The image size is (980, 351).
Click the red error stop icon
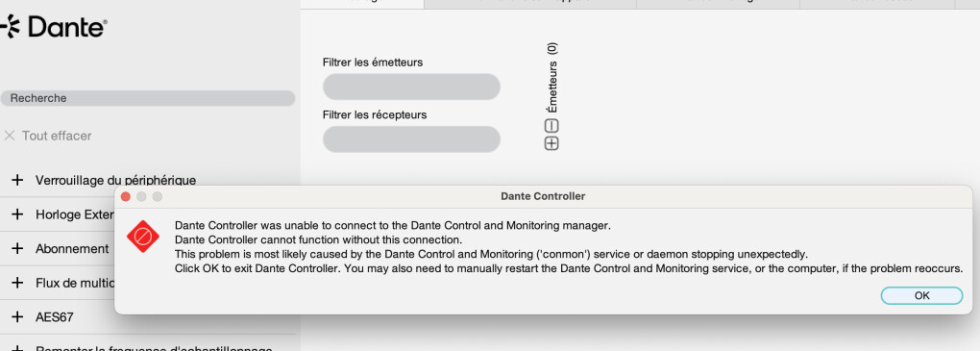tap(143, 237)
